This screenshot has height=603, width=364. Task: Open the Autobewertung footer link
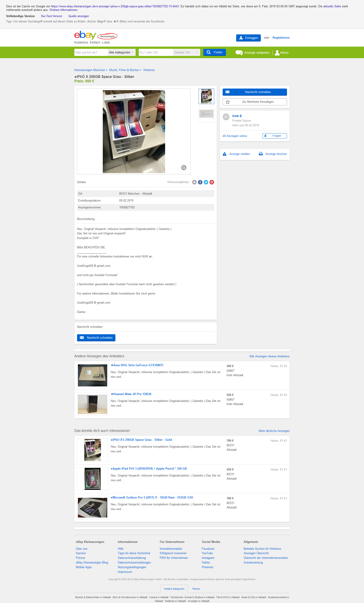(x=253, y=563)
